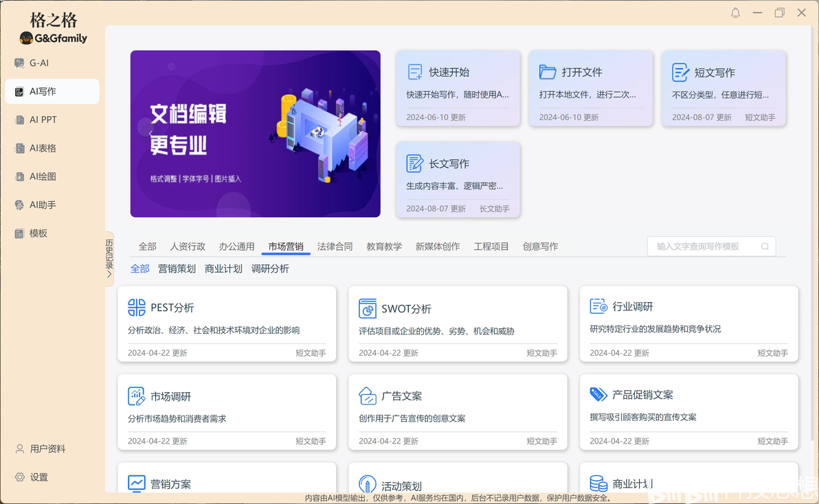The height and width of the screenshot is (504, 819).
Task: Open the G-AI sidebar icon
Action: coord(19,63)
